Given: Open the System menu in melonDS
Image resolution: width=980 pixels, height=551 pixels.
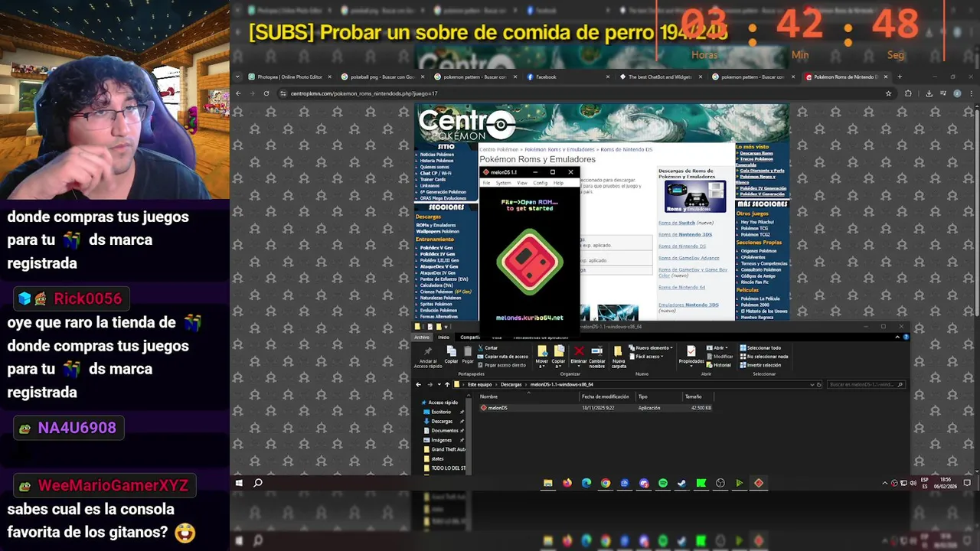Looking at the screenshot, I should point(503,183).
